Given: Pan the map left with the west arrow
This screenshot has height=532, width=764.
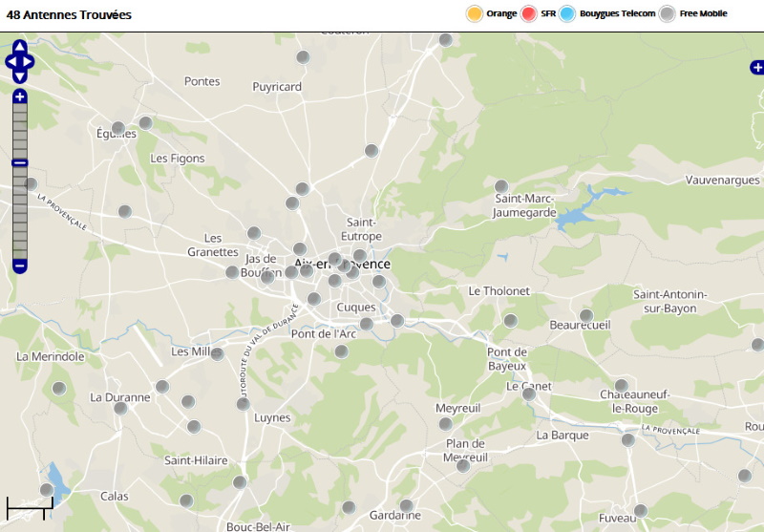Looking at the screenshot, I should (x=10, y=62).
